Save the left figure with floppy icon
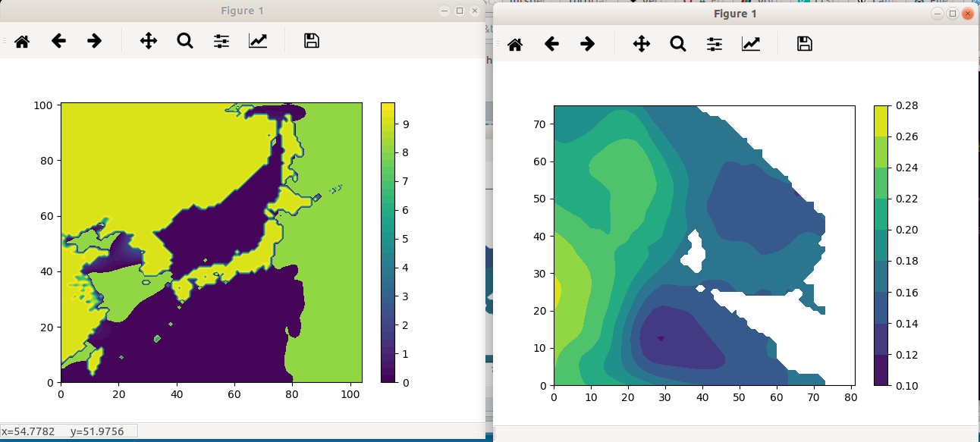This screenshot has width=980, height=442. coord(311,41)
